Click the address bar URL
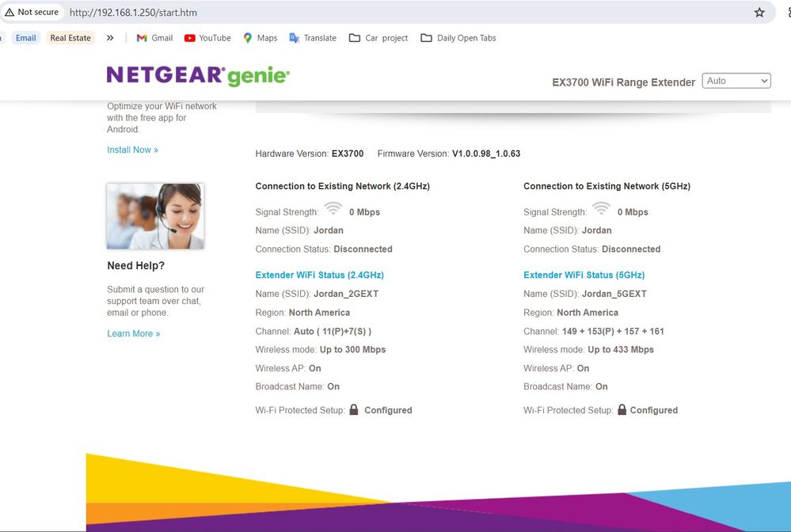791x532 pixels. (133, 13)
